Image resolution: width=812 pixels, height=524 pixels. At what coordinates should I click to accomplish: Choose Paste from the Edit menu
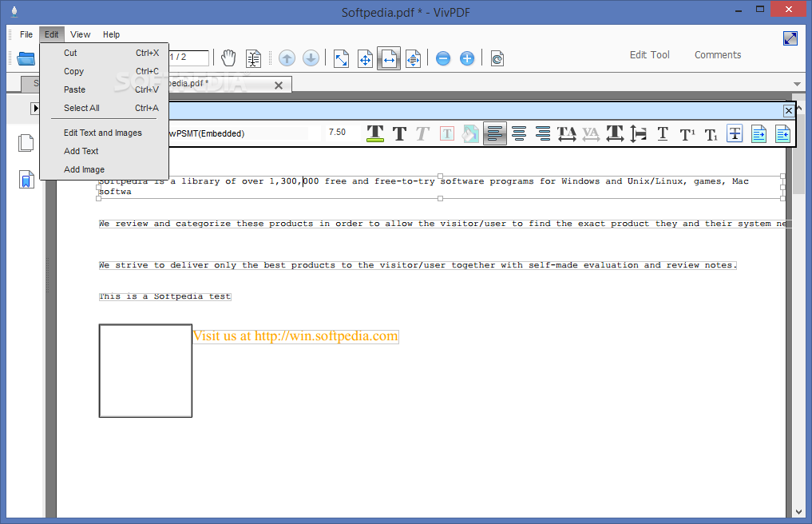[104, 89]
